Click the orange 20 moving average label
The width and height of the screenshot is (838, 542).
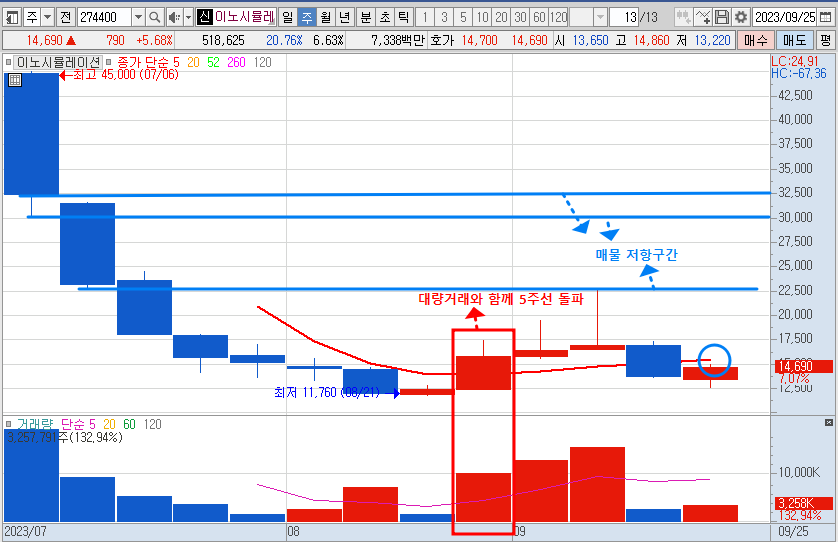point(193,63)
